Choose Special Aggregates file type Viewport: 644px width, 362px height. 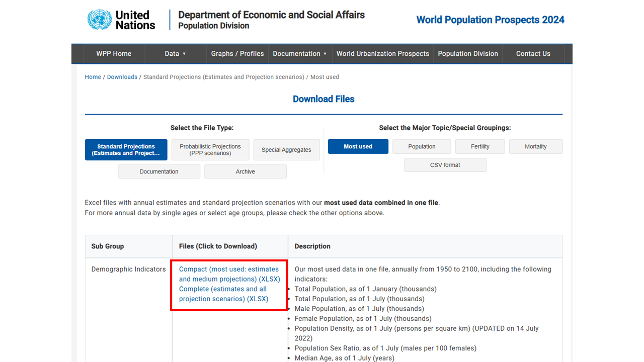(x=286, y=150)
